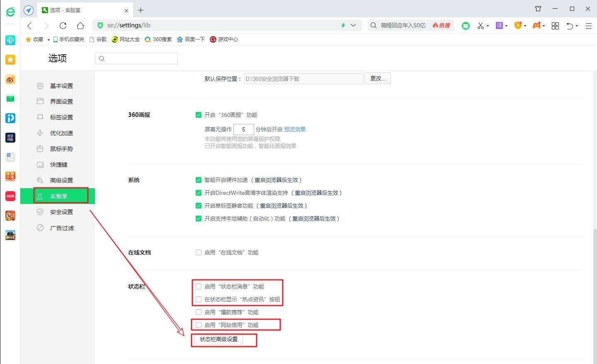Expand the translate icon's dropdown arrow
Image resolution: width=597 pixels, height=364 pixels.
506,25
